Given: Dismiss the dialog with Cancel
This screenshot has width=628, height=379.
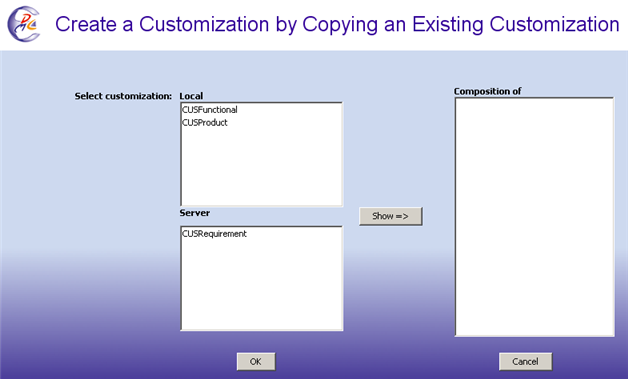Looking at the screenshot, I should coord(525,361).
